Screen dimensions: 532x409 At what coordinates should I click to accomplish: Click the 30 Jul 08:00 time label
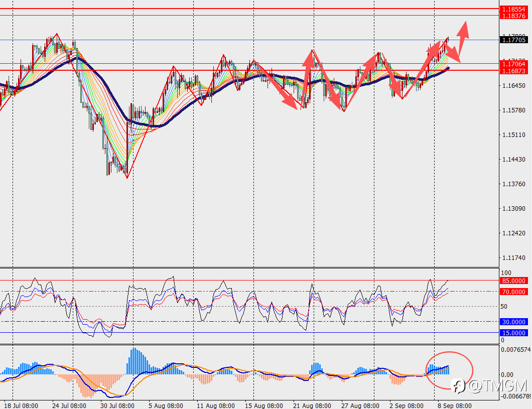click(x=117, y=405)
